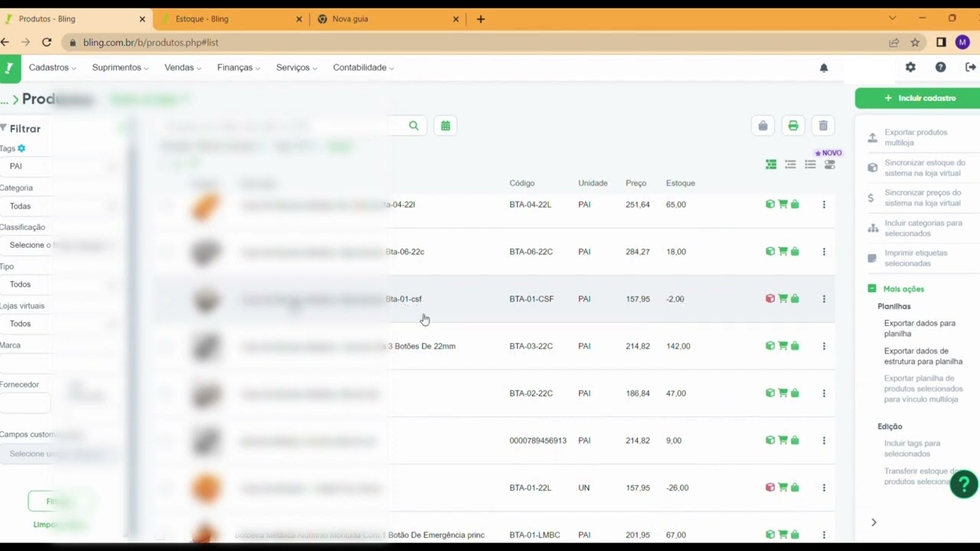This screenshot has width=980, height=551.
Task: Switch to the Estoque - Bling tab
Action: point(230,18)
